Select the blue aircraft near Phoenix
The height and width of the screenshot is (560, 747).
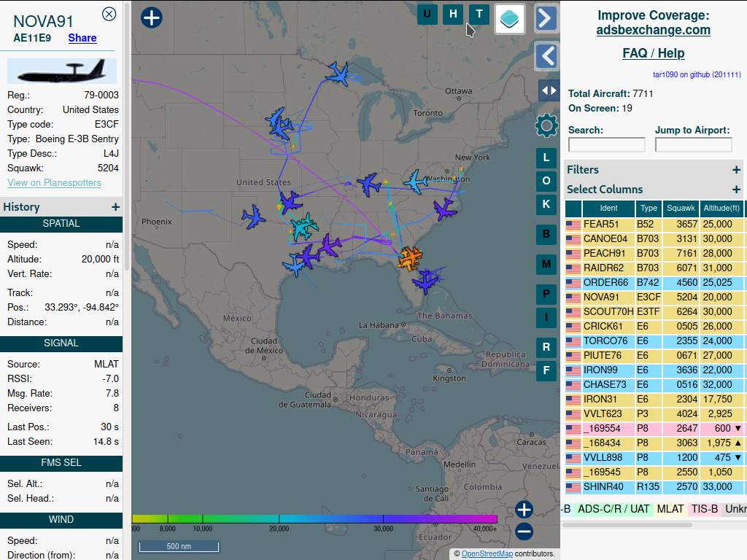253,217
